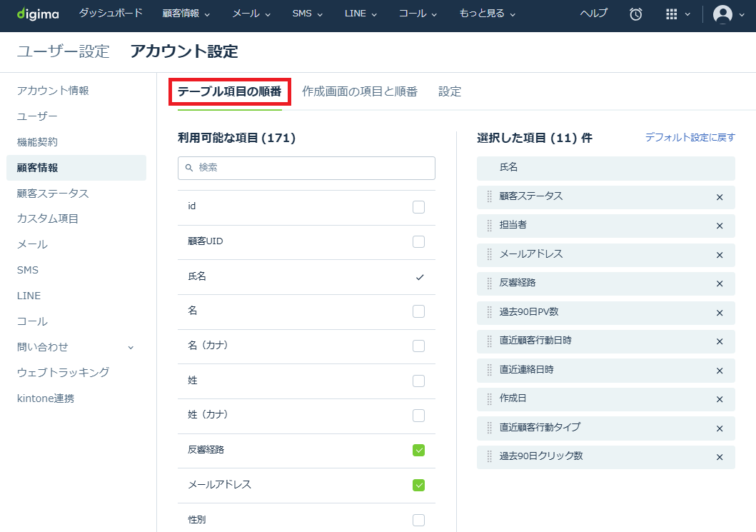Click drag handle of 顧客ステータス row
This screenshot has width=756, height=532.
[x=490, y=196]
